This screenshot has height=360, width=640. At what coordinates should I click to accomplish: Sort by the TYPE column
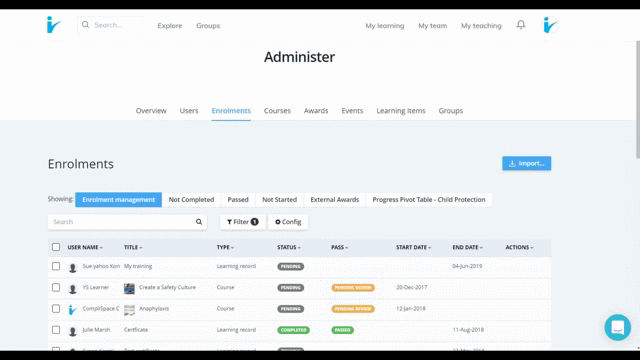click(x=225, y=247)
